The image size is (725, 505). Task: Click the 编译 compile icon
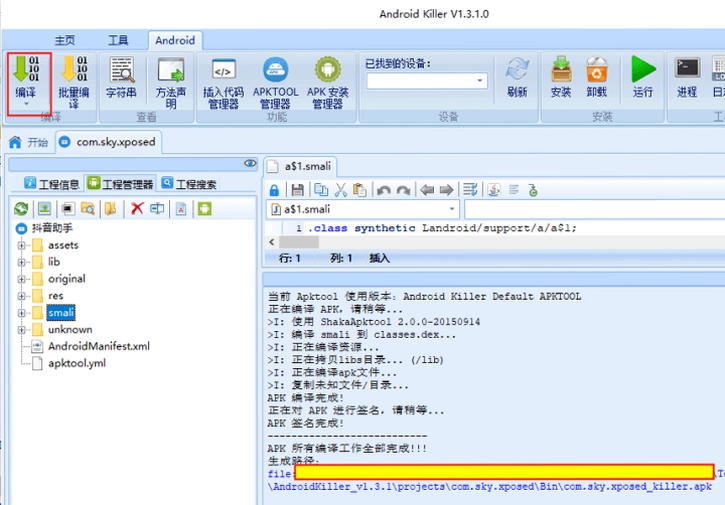[26, 68]
